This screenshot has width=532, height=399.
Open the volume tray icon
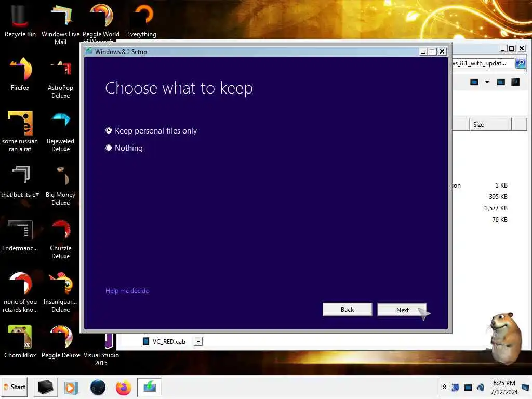[x=480, y=387]
